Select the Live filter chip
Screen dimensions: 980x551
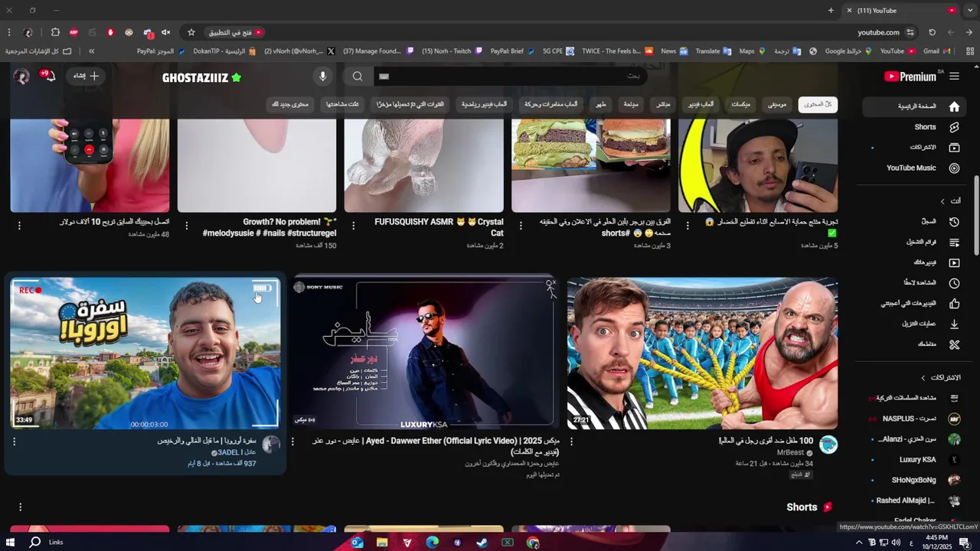pos(663,104)
